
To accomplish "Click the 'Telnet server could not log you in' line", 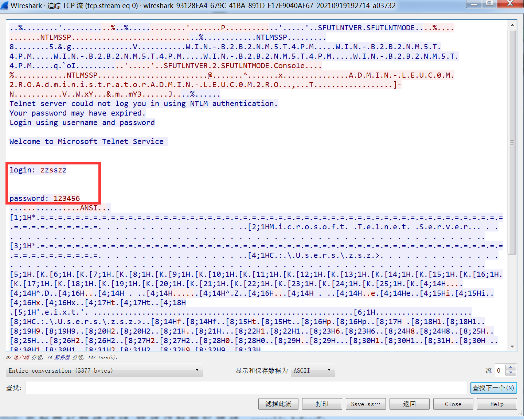I will tap(144, 104).
